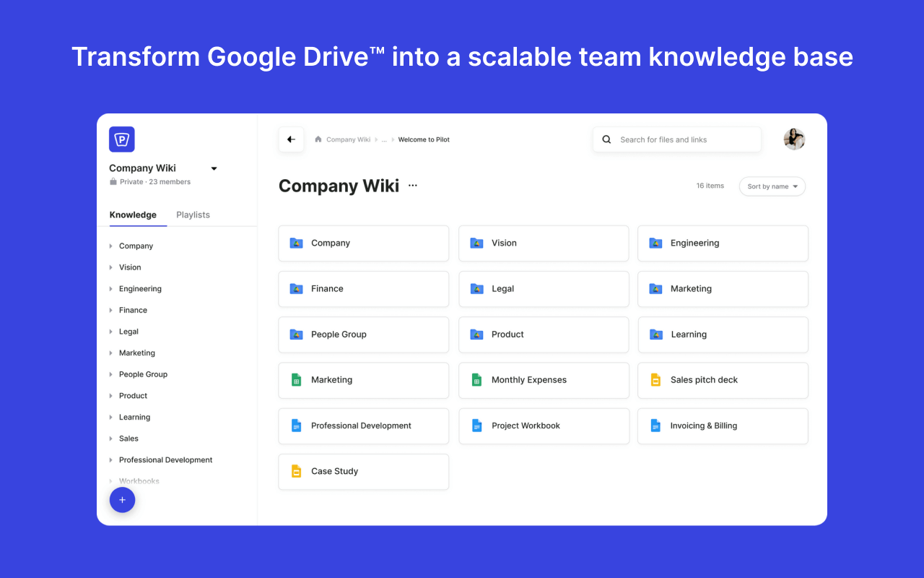Screen dimensions: 924x578
Task: Open the folder icon on the Engineering card
Action: (x=655, y=243)
